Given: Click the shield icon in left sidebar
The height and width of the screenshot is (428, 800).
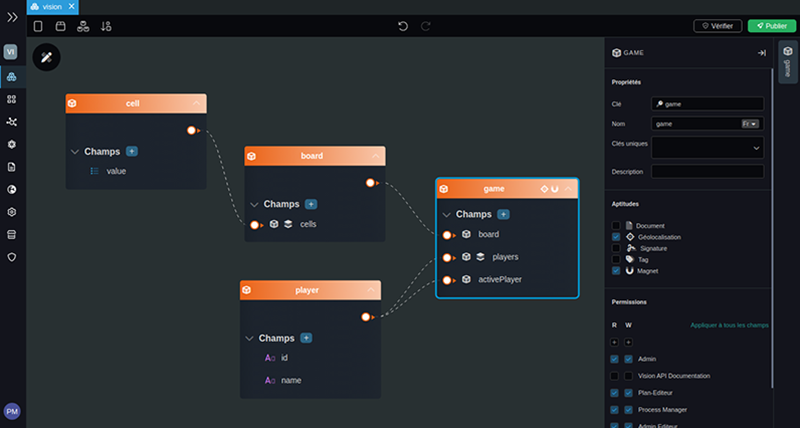Looking at the screenshot, I should tap(11, 257).
